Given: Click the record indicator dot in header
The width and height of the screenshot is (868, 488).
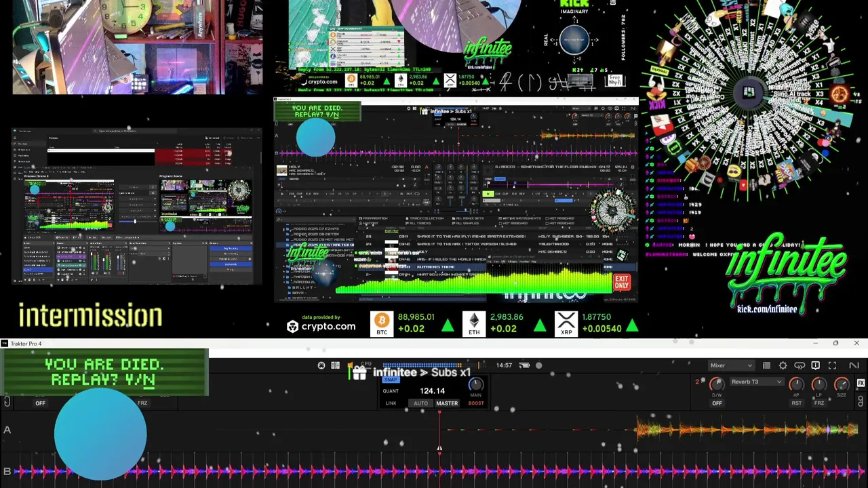Looking at the screenshot, I should [539, 365].
